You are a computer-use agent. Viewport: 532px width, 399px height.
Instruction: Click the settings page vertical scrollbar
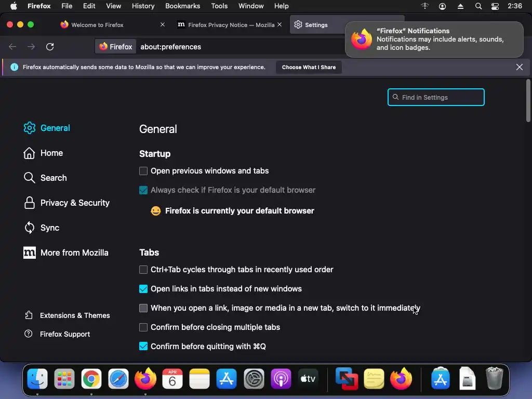[x=528, y=100]
